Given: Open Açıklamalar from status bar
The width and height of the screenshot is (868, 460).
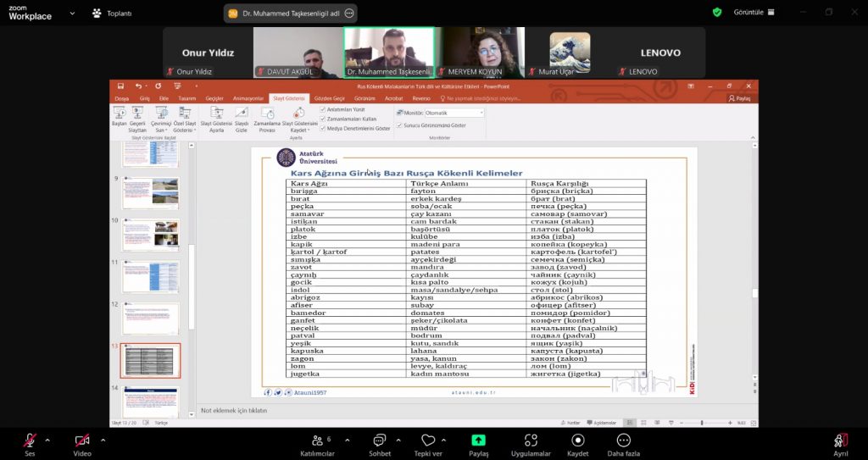Looking at the screenshot, I should click(x=601, y=423).
